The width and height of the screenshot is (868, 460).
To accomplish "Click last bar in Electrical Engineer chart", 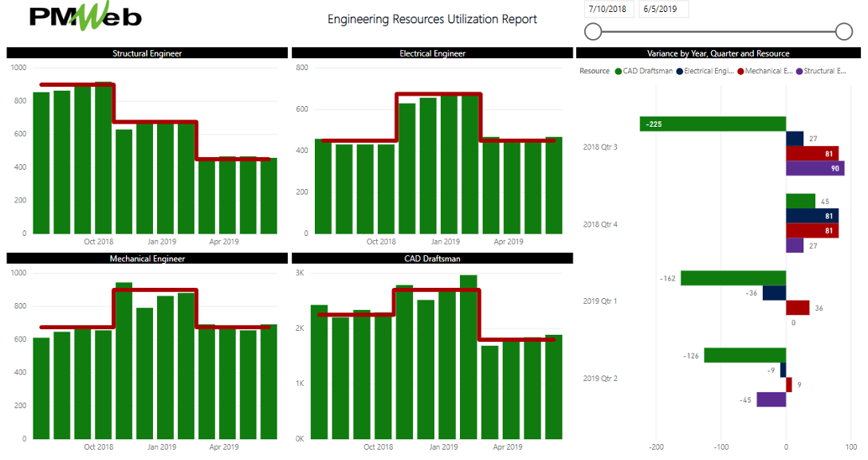I will click(554, 186).
